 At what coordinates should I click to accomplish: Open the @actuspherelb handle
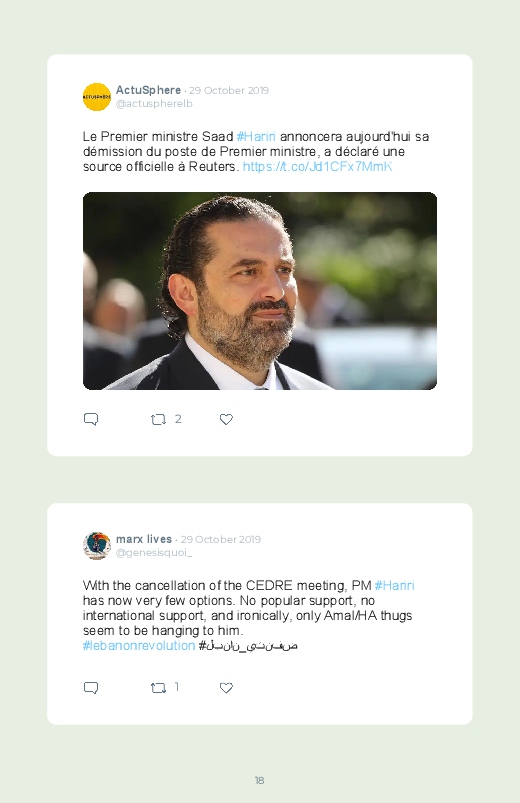click(154, 103)
